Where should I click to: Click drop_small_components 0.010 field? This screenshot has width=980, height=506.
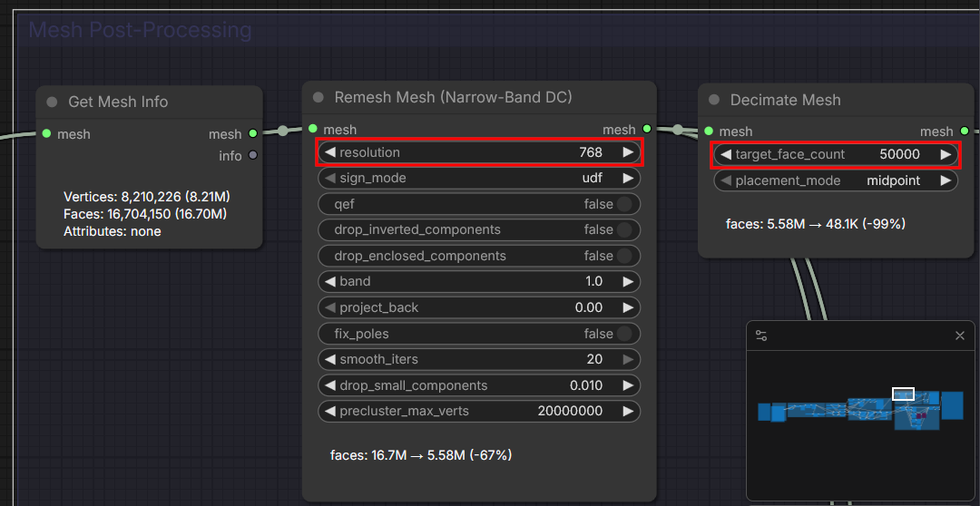point(479,385)
